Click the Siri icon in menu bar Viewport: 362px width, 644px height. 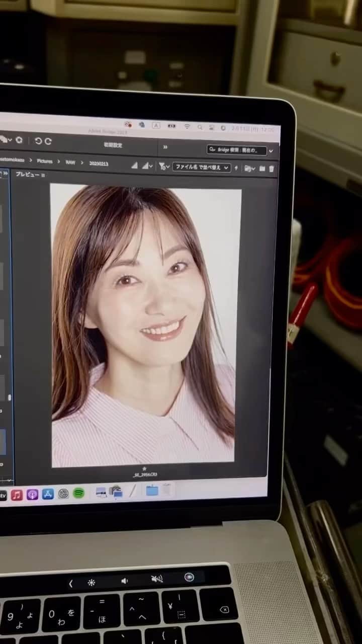coord(223,128)
